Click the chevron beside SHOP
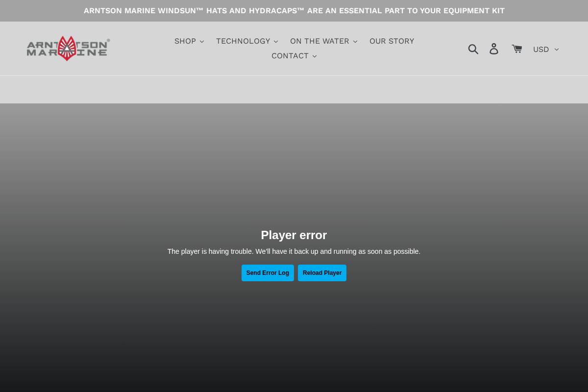The height and width of the screenshot is (392, 588). click(x=202, y=42)
